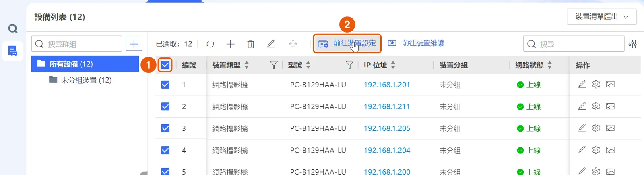Open IP link 192.168.1.211
Screen dimensions: 644x175
387,106
